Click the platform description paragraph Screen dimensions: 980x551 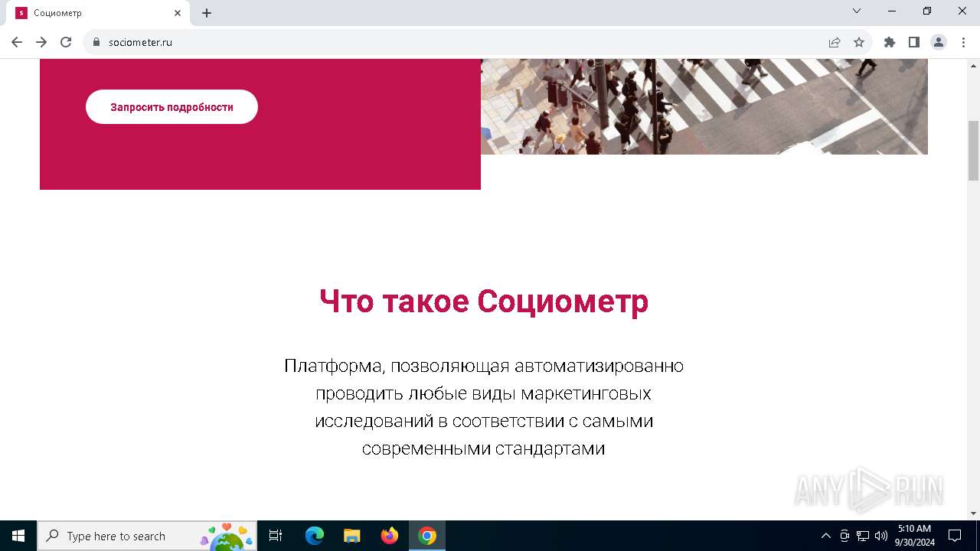pyautogui.click(x=484, y=407)
